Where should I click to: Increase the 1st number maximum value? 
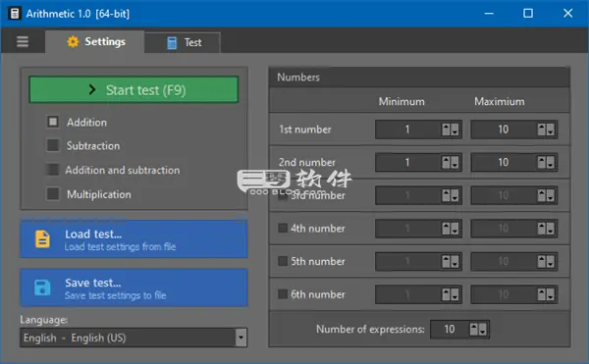(x=541, y=130)
